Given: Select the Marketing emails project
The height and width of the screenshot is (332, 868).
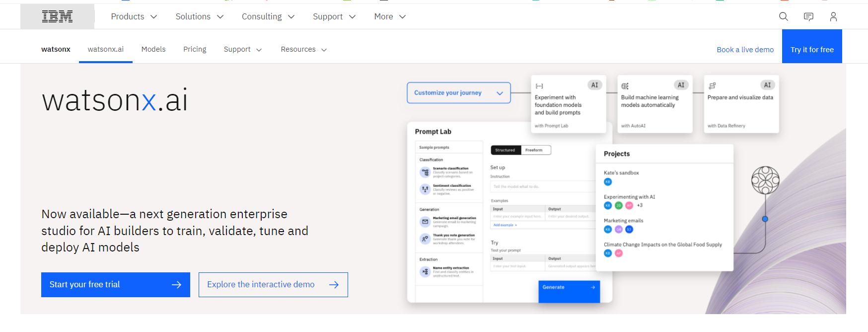Looking at the screenshot, I should 623,221.
